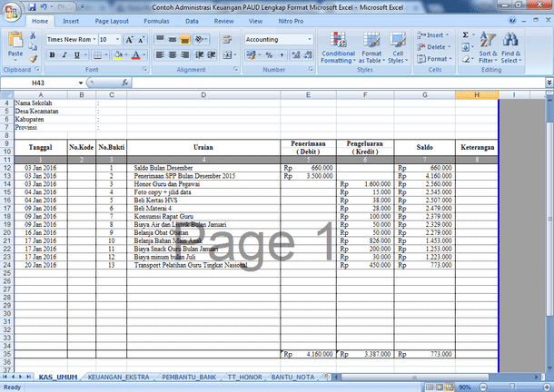Viewport: 554px width, 392px height.
Task: Toggle bottom vertical alignment
Action: 184,39
